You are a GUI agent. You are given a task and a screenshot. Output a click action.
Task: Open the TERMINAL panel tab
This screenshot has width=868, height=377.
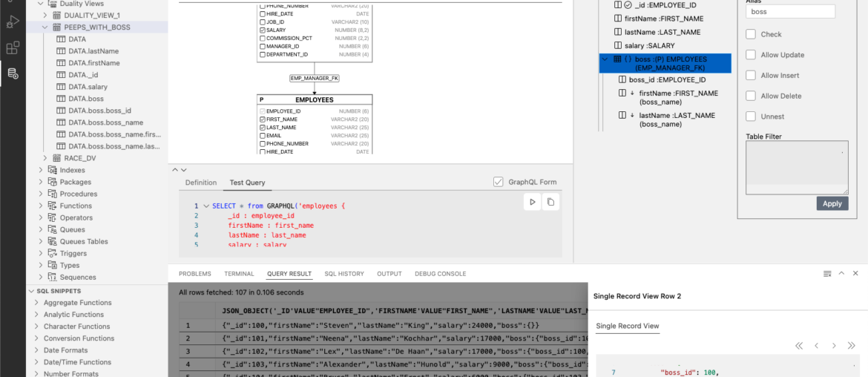point(239,274)
